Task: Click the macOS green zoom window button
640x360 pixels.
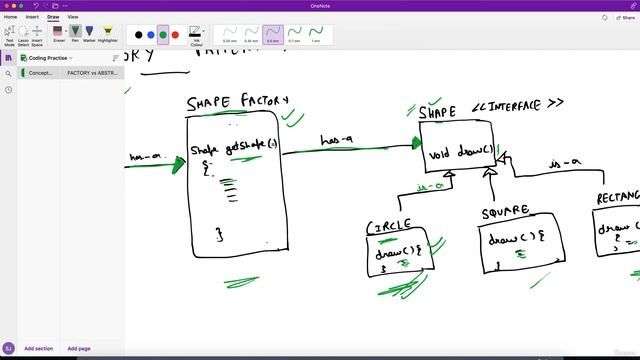Action: (21, 6)
